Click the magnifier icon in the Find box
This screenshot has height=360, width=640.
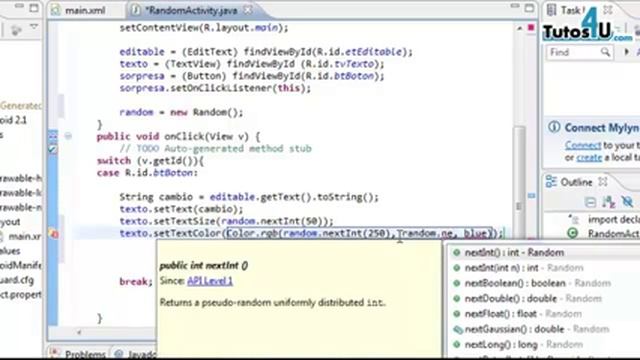click(x=605, y=52)
